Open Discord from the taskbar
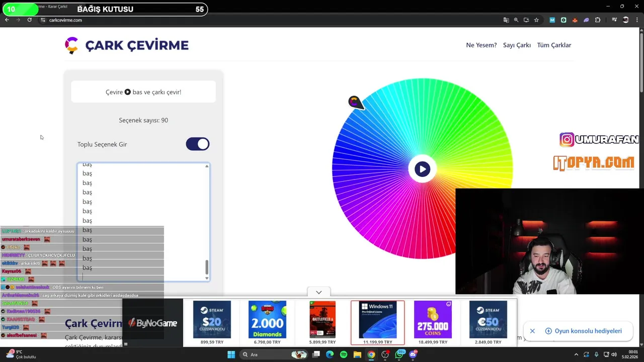Viewport: 644px width, 362px height. pos(414,354)
